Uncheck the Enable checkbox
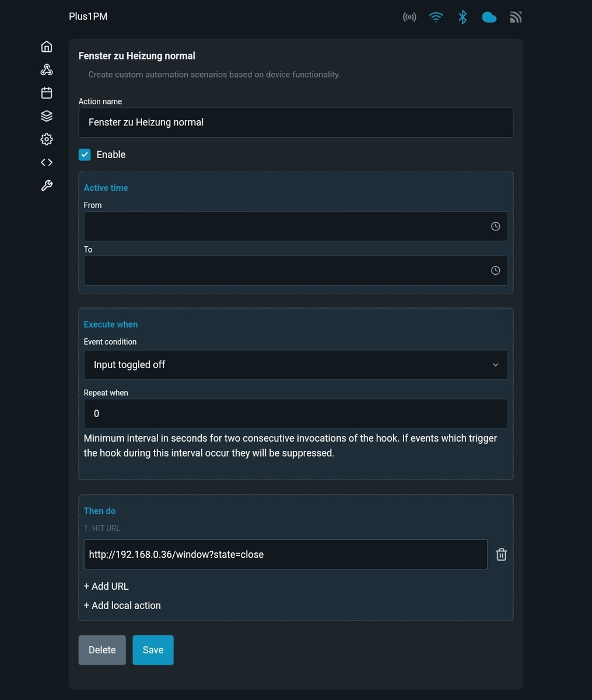 pos(85,155)
